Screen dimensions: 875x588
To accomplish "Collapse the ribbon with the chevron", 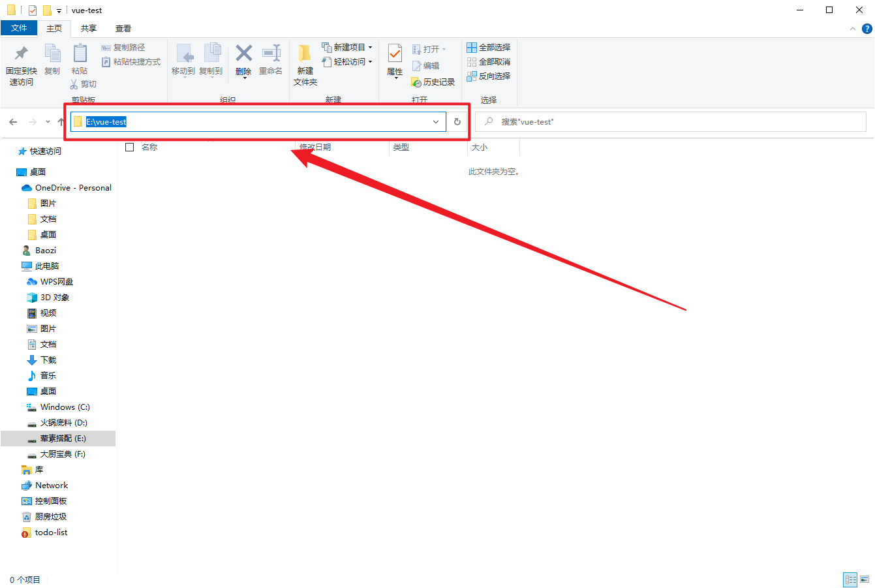I will point(853,29).
